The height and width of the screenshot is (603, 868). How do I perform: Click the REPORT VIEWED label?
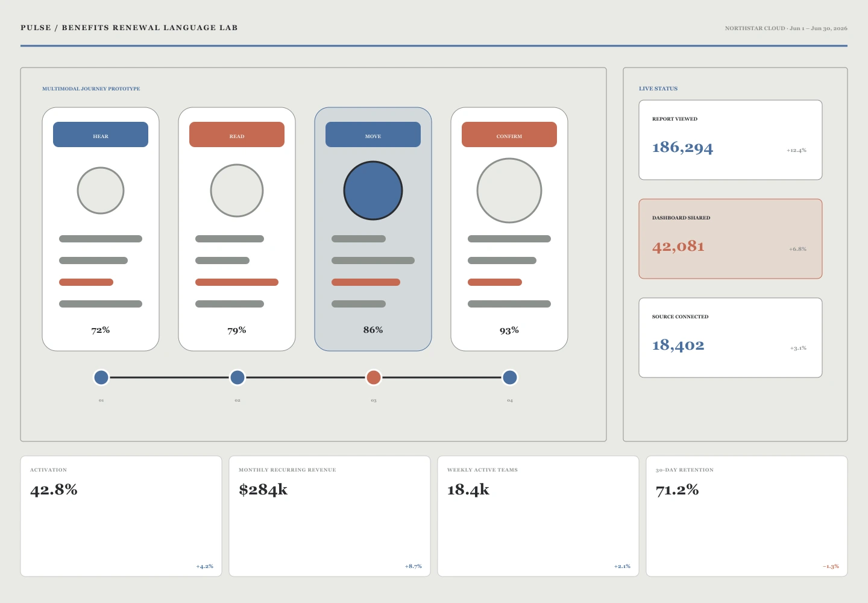pyautogui.click(x=675, y=119)
